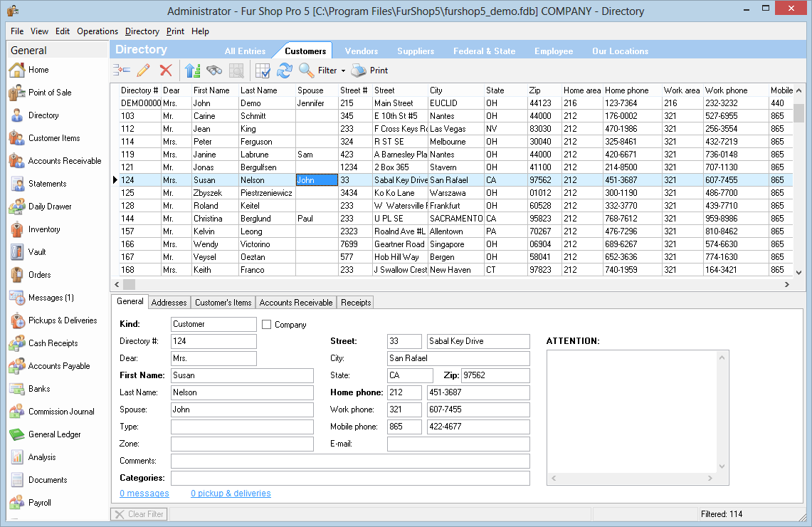Open the Vault module in sidebar
The height and width of the screenshot is (527, 812).
click(37, 252)
